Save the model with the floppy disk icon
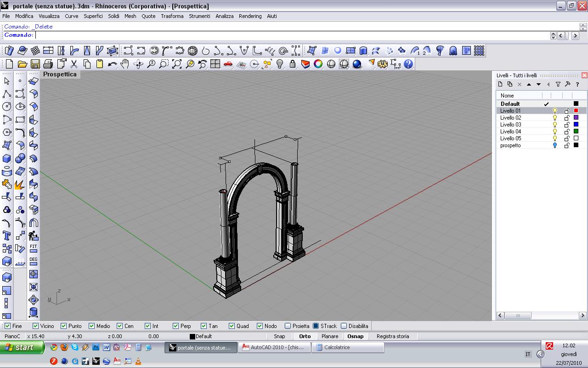The width and height of the screenshot is (588, 368). [35, 64]
